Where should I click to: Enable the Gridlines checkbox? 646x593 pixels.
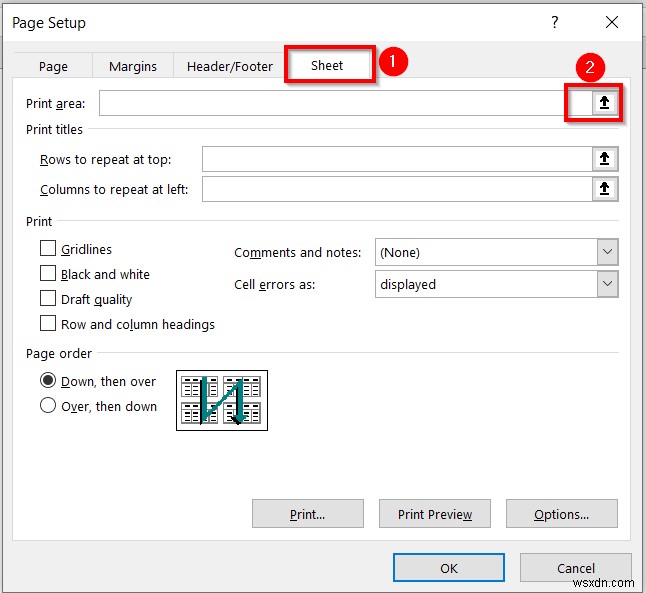48,248
